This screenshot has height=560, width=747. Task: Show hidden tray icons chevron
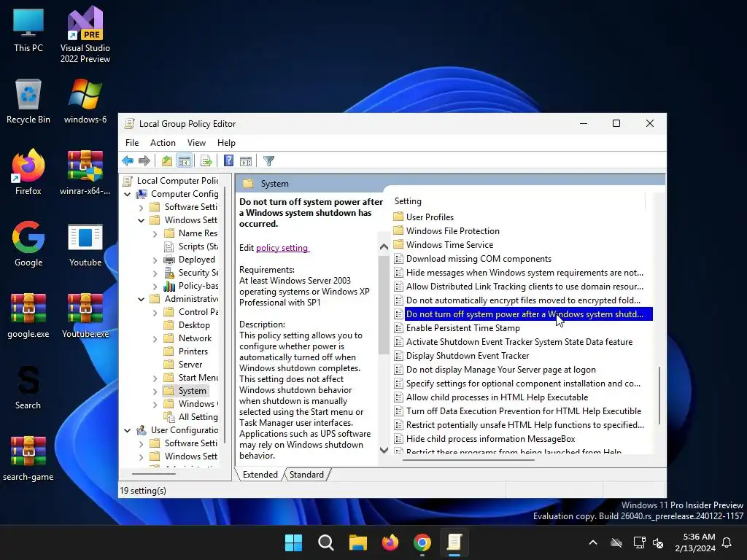point(593,542)
